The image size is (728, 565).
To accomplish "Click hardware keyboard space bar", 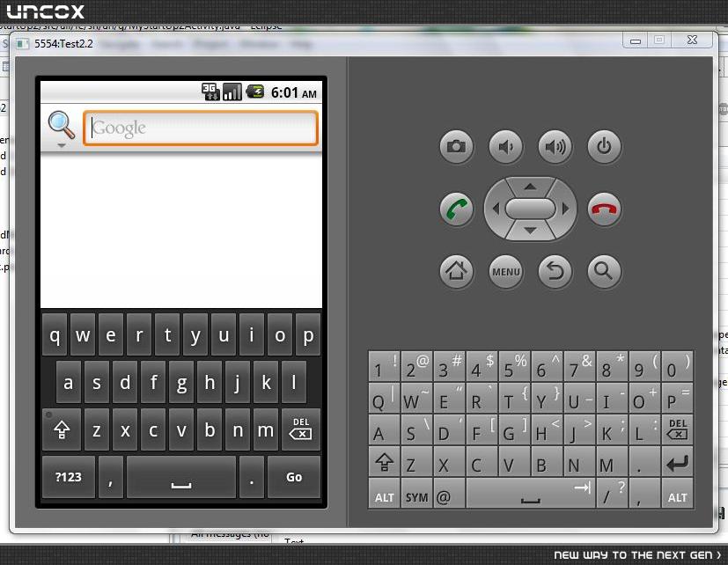I will pos(531,494).
